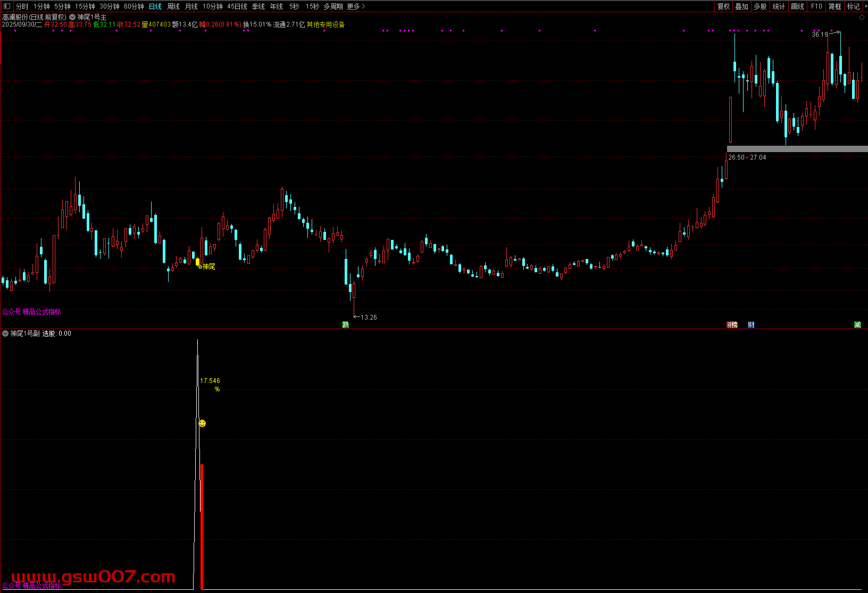Click the smiley face signal icon
The image size is (868, 593).
tap(202, 423)
